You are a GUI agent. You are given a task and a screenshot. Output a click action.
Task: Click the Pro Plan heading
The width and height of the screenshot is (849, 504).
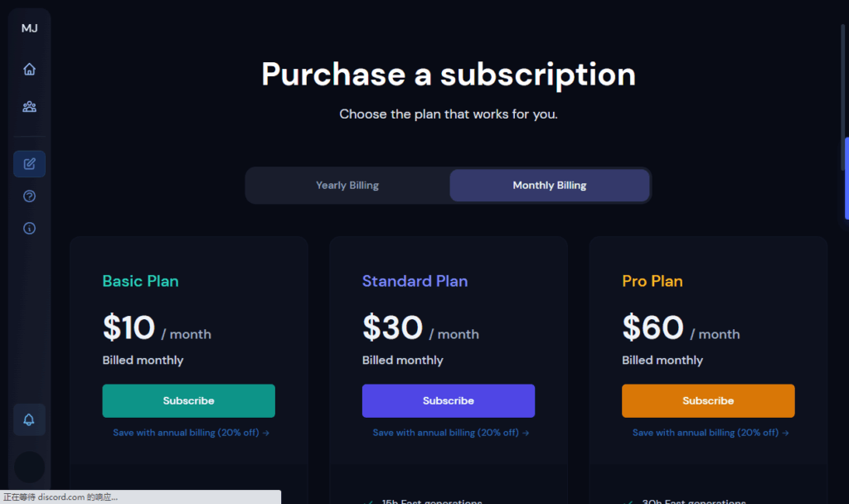(x=653, y=282)
